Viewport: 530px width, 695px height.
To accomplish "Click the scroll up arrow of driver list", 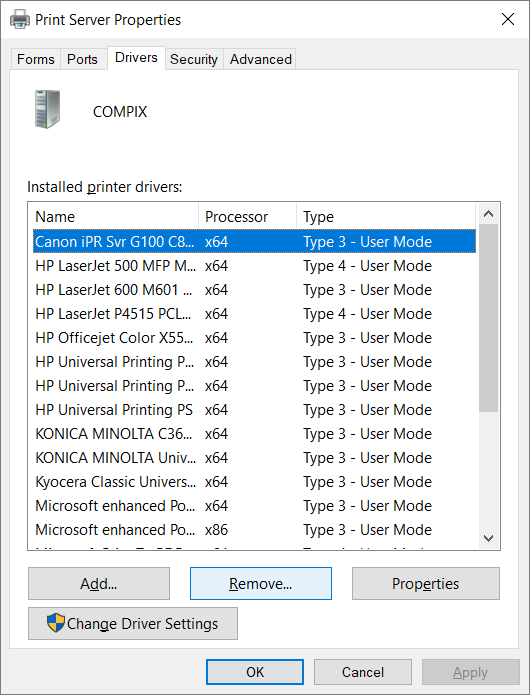I will pos(488,214).
